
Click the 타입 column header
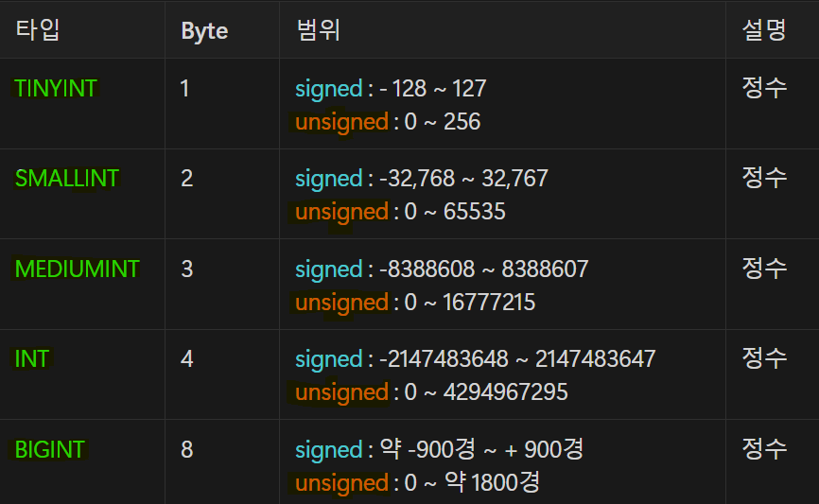38,29
